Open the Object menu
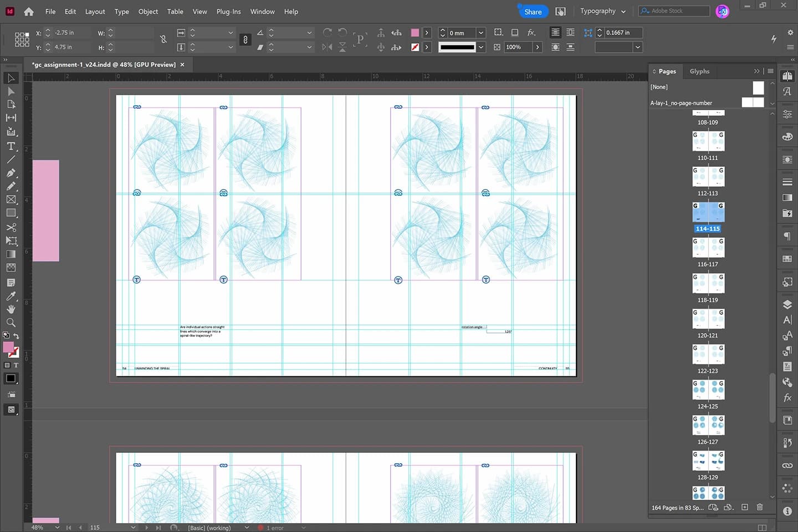This screenshot has width=798, height=532. [x=148, y=12]
